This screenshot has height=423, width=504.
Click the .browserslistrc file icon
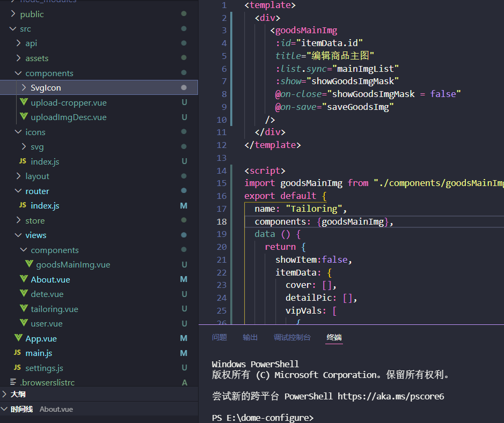[x=13, y=382]
